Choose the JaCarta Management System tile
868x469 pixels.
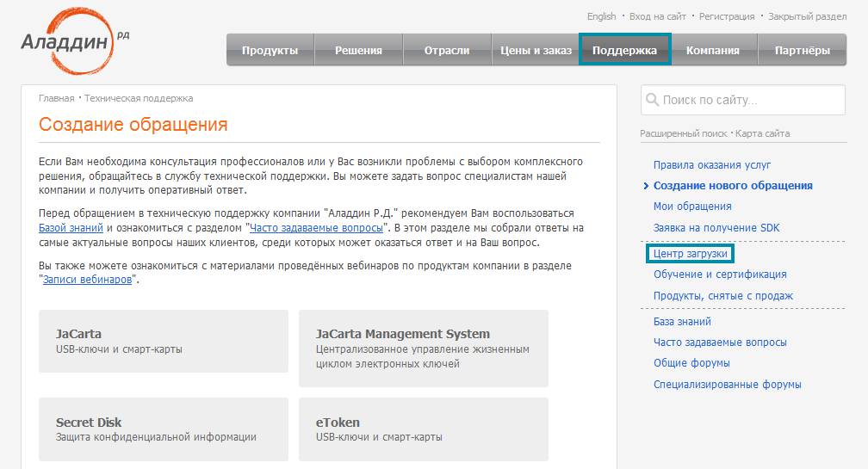423,348
